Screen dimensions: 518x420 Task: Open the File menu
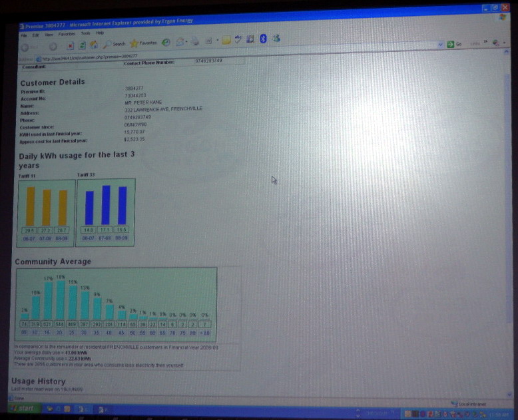click(23, 35)
